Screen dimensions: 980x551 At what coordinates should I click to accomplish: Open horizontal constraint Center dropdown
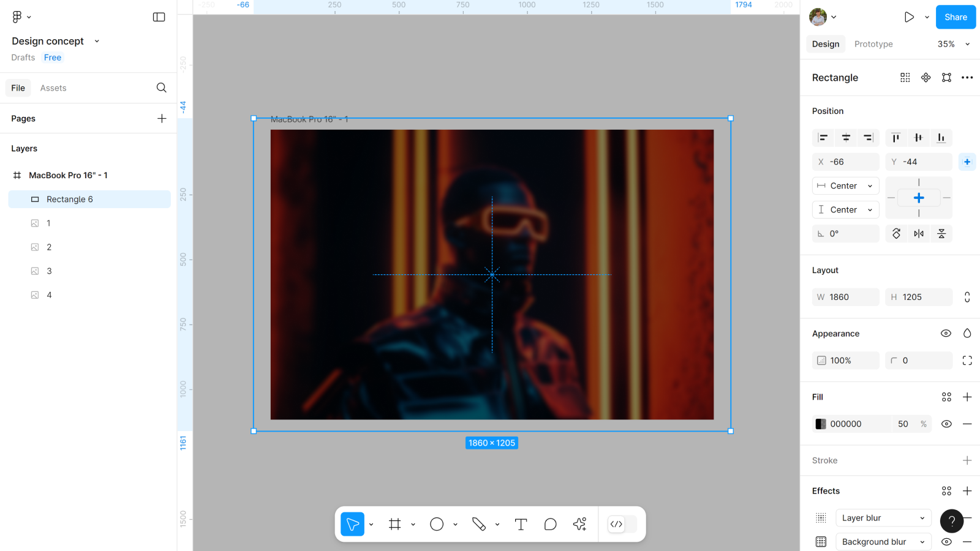click(846, 186)
